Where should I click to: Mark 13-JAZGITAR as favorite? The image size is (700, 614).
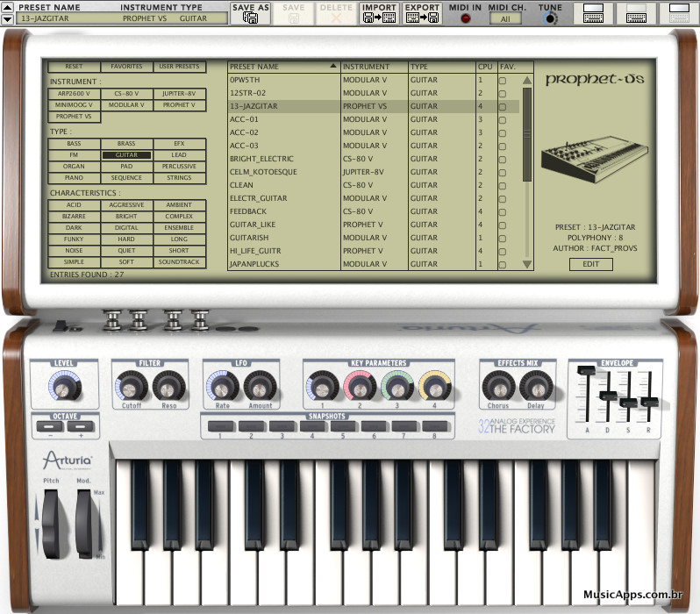point(503,107)
